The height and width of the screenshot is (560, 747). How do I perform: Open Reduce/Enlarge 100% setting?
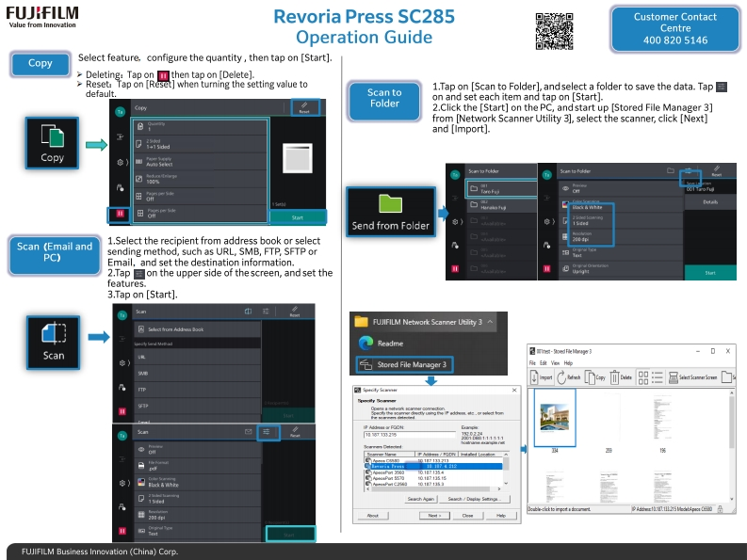click(200, 179)
